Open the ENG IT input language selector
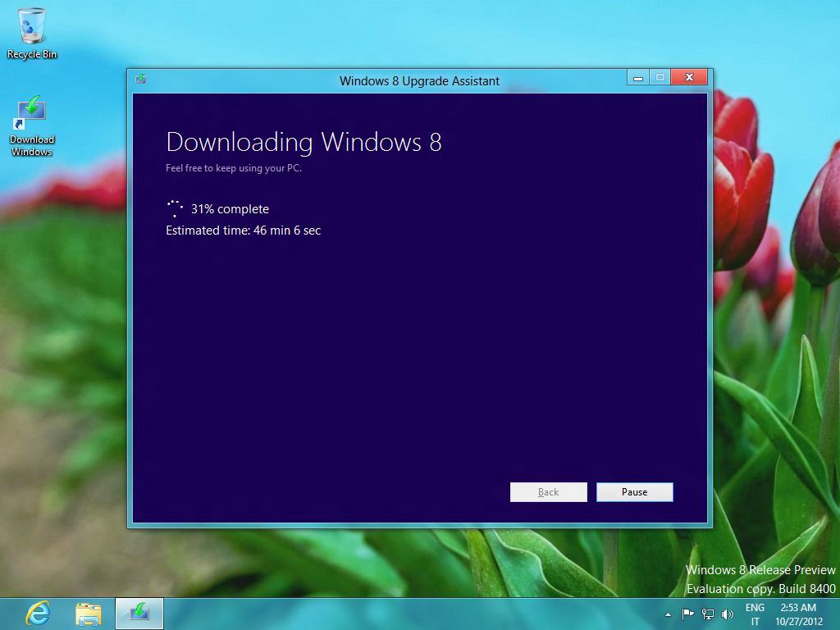Screen dimensions: 840x630 (x=755, y=614)
